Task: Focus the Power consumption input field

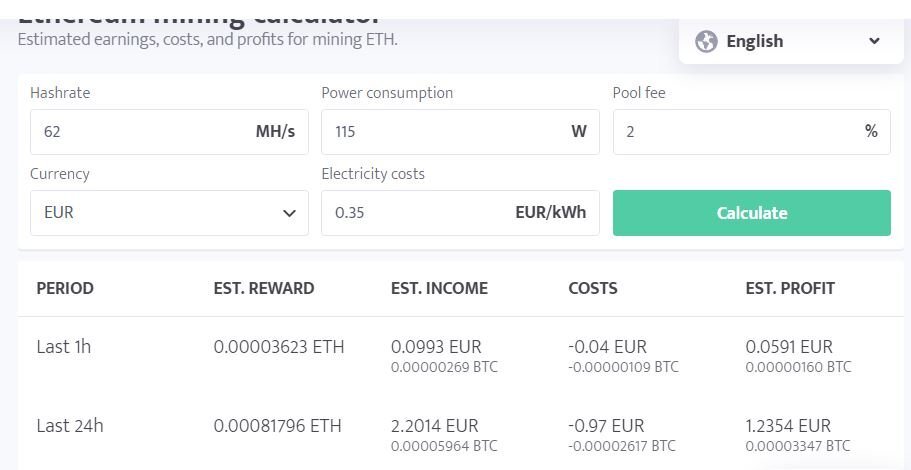Action: [460, 132]
